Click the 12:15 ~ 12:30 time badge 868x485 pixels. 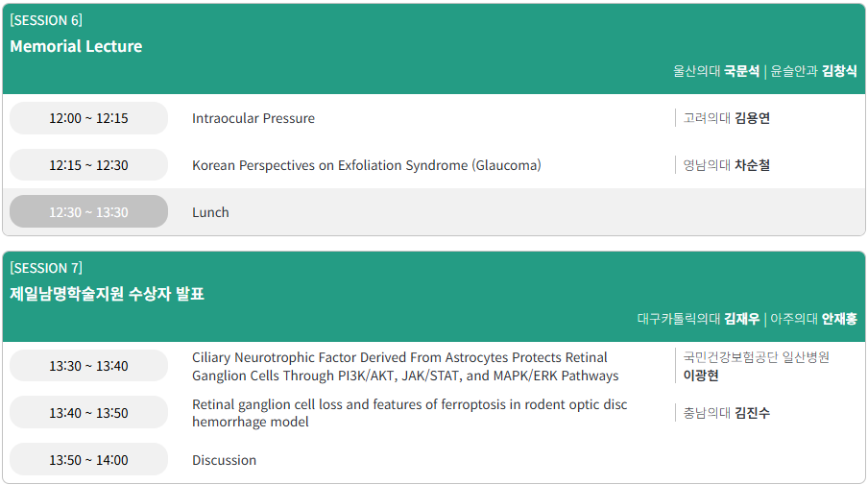[88, 165]
